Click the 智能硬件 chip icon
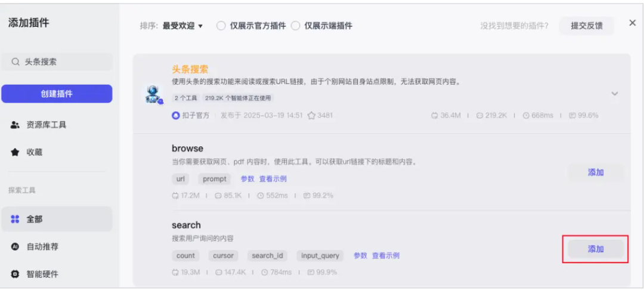Image resolution: width=644 pixels, height=290 pixels. (x=15, y=274)
